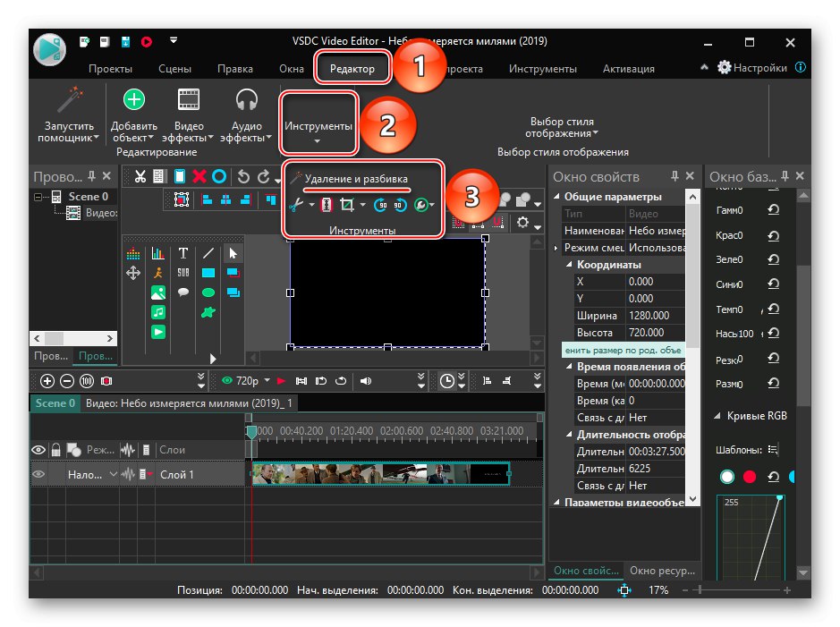
Task: Select the Text object tool
Action: click(183, 254)
